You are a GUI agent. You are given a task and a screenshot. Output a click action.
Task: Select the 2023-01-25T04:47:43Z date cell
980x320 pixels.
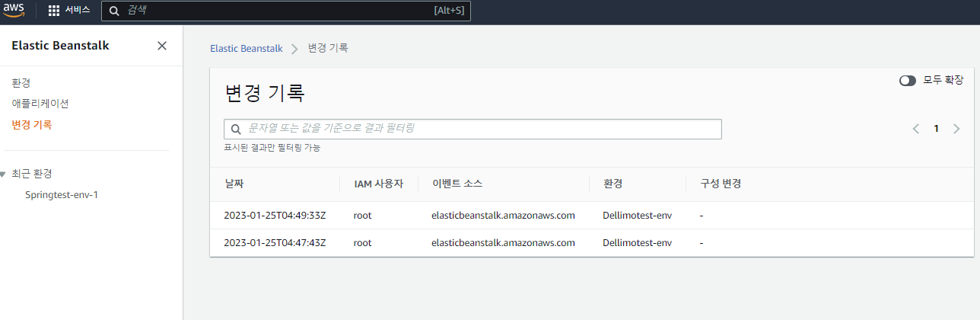click(275, 243)
